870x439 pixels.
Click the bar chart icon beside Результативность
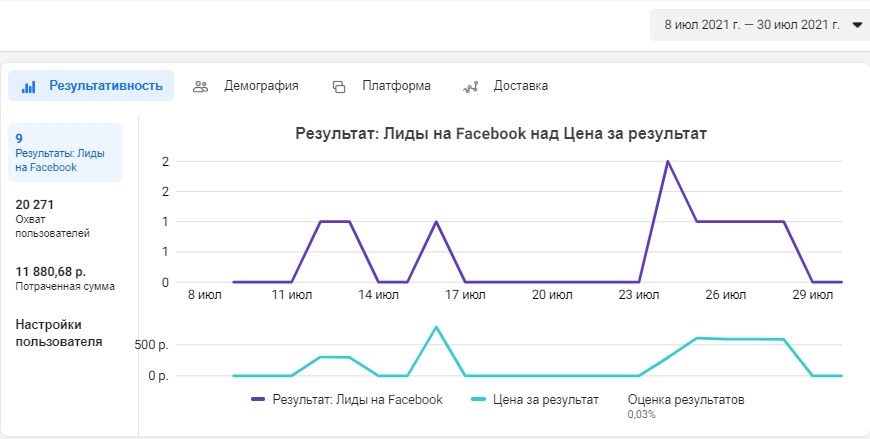click(28, 87)
